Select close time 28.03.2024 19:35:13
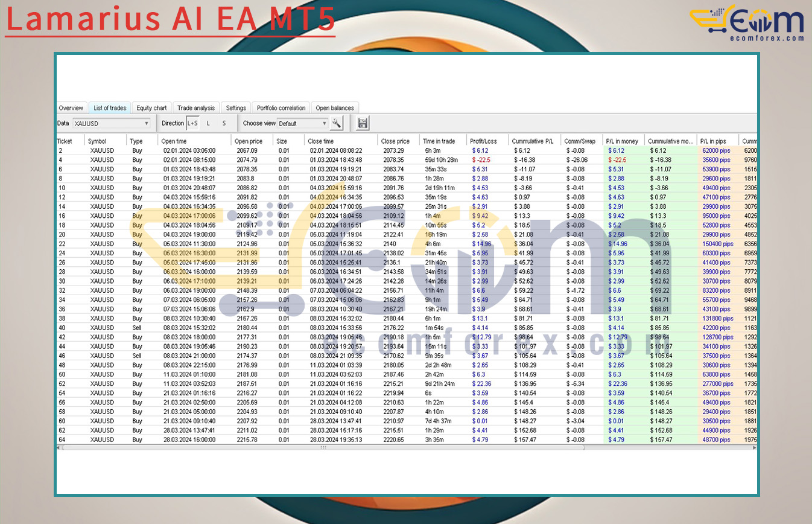812x524 pixels. [x=336, y=439]
